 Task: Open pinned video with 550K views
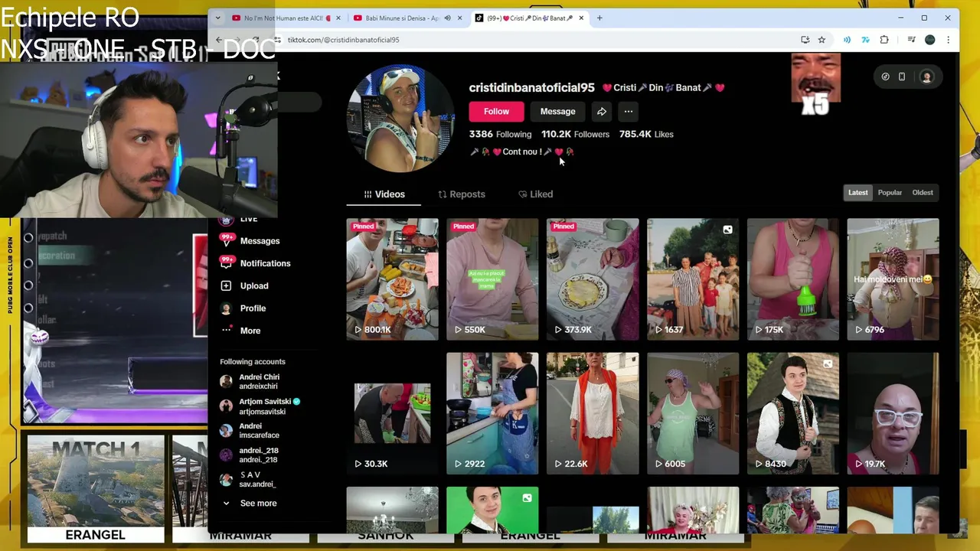pos(492,279)
